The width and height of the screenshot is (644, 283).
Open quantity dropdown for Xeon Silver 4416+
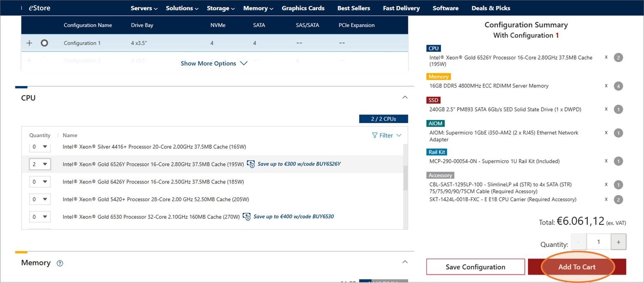[x=40, y=147]
